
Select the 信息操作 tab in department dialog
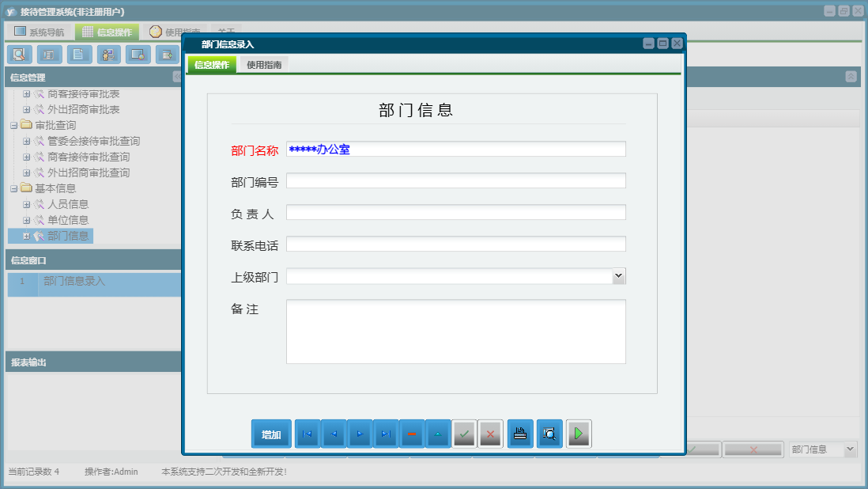212,65
